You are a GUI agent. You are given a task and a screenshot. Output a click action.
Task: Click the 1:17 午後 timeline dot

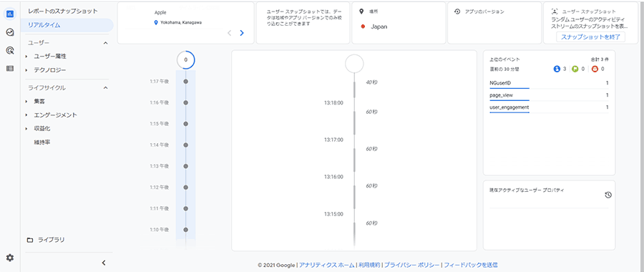pyautogui.click(x=185, y=82)
